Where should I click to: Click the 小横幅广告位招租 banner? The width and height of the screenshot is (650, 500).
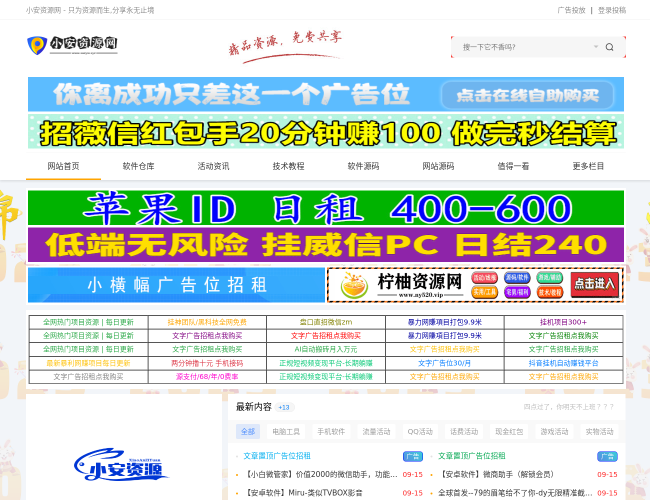[177, 285]
